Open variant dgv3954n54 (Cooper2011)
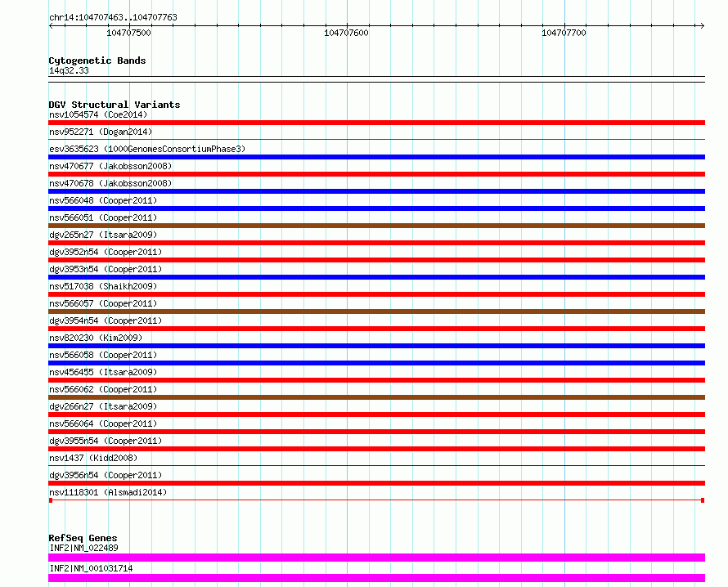Screen dimensions: 728x587 click(106, 320)
